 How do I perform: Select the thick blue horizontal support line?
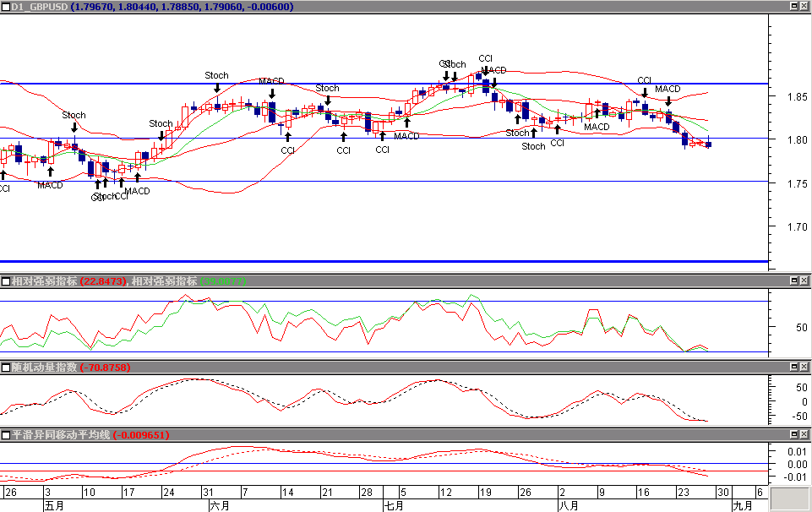[x=380, y=261]
